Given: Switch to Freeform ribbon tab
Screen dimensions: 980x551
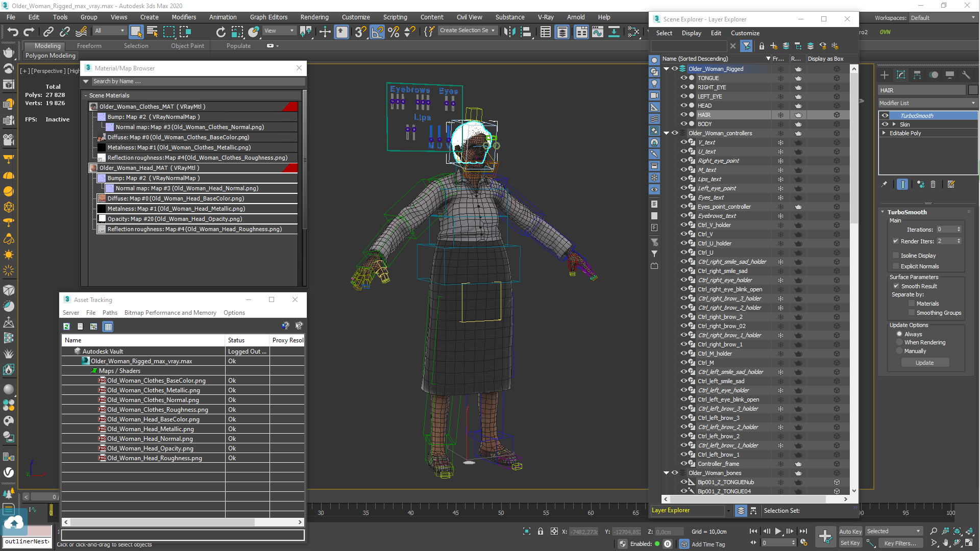Looking at the screenshot, I should click(89, 46).
